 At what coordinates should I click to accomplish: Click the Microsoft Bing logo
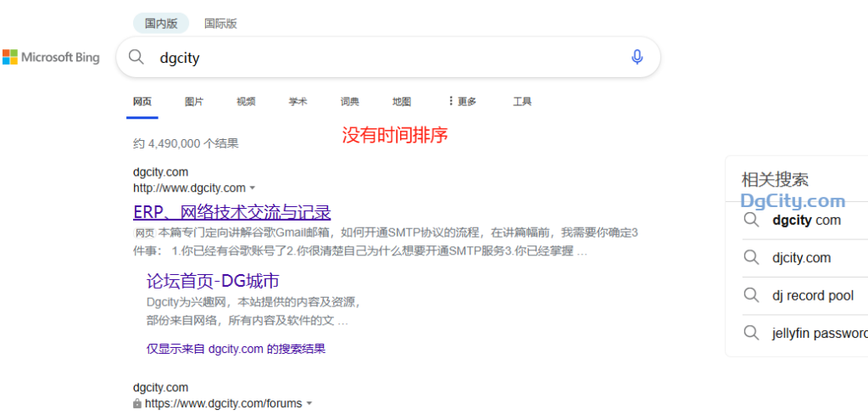coord(51,57)
